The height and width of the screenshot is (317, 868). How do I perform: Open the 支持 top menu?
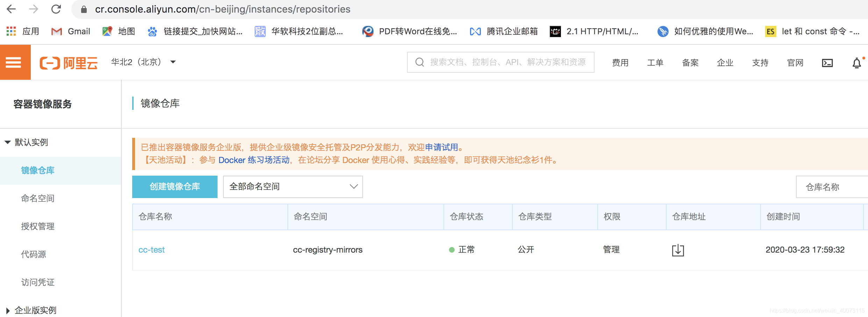(760, 63)
